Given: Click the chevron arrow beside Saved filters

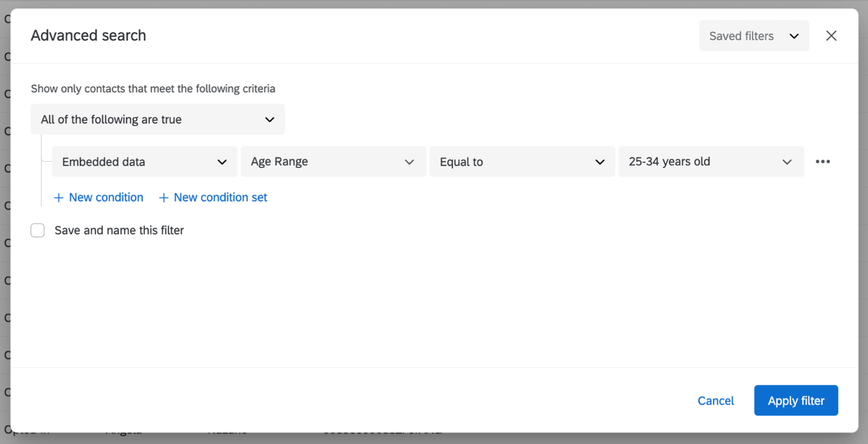Looking at the screenshot, I should tap(794, 36).
